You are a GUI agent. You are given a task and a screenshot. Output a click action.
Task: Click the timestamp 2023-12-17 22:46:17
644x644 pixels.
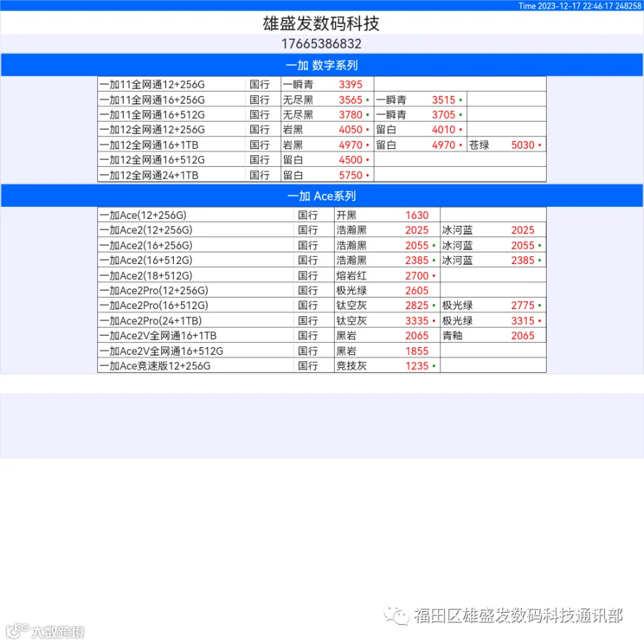tap(575, 6)
